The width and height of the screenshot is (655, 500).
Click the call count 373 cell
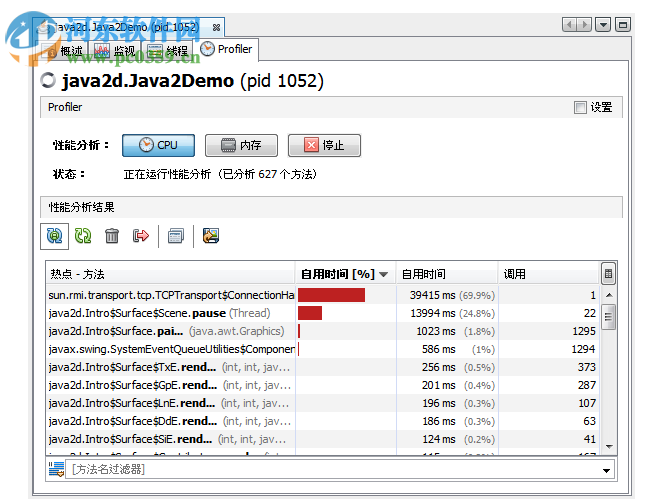point(548,367)
